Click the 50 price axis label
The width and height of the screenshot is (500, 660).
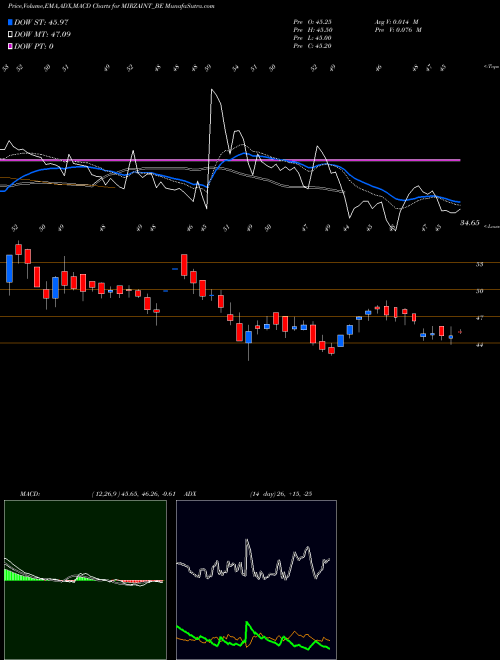[479, 291]
